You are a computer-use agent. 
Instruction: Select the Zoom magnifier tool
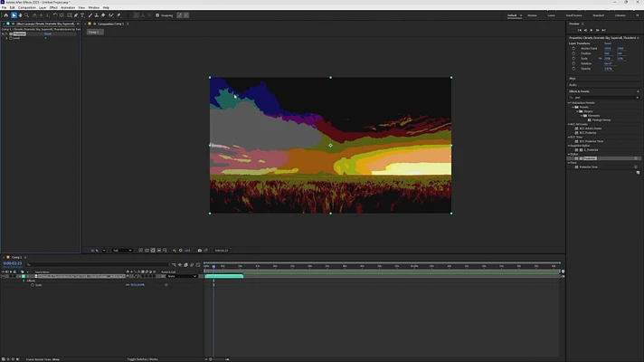pyautogui.click(x=27, y=15)
